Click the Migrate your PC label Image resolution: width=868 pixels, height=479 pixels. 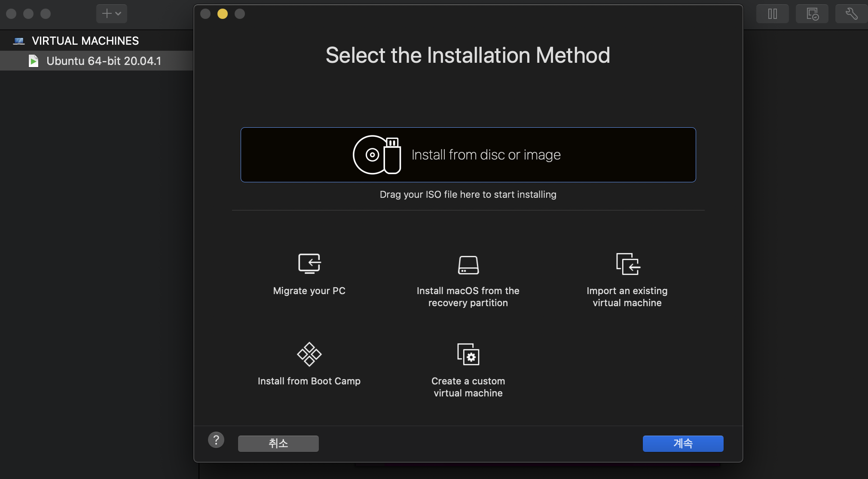309,291
